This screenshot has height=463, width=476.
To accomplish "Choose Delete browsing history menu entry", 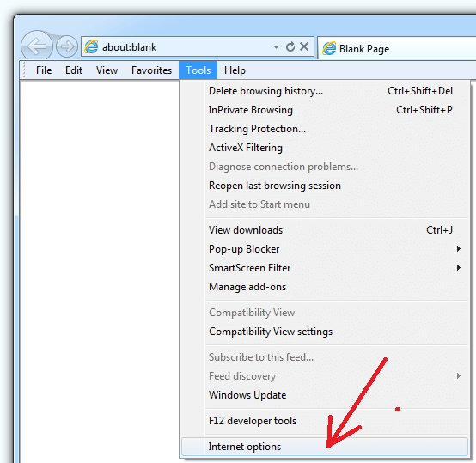I will click(x=325, y=91).
